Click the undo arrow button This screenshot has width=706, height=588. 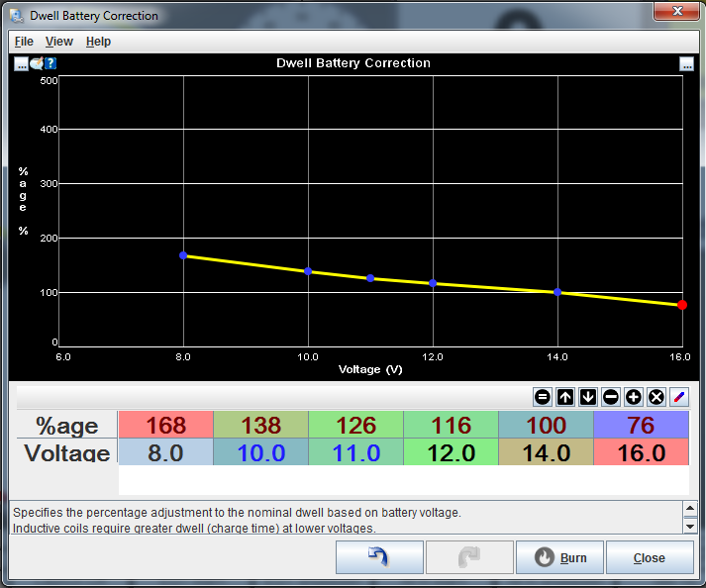click(379, 557)
